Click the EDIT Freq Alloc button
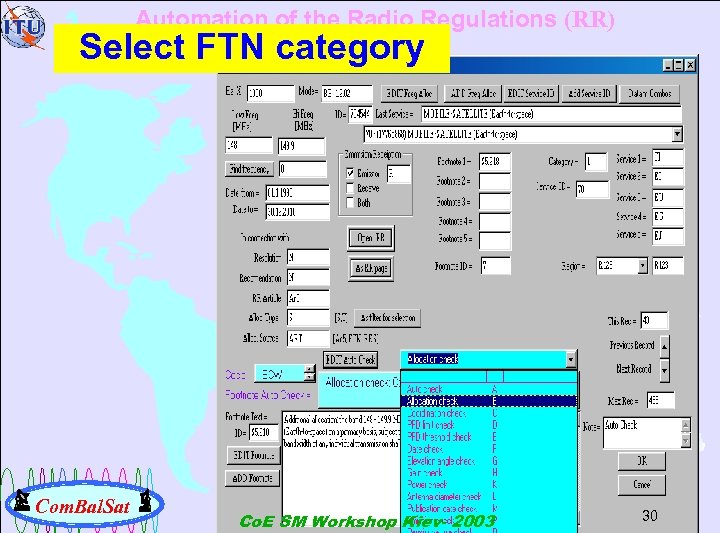Screen dimensions: 720x533 point(409,94)
